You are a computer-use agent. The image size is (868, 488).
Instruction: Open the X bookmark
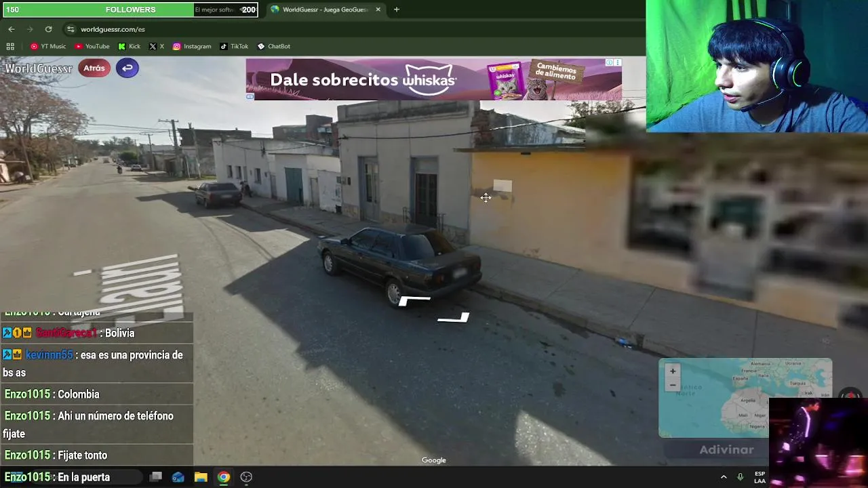[x=157, y=46]
